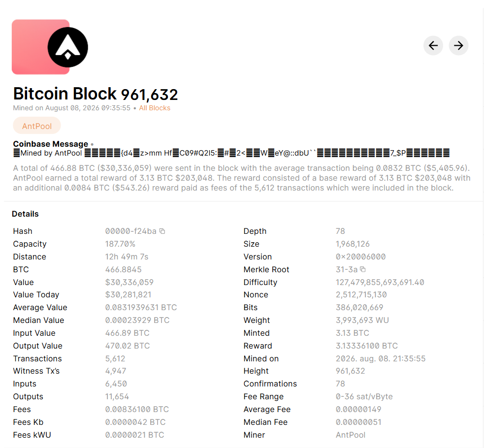Click the AntPool logo icon
Viewport: 484px width, 448px height.
(67, 47)
